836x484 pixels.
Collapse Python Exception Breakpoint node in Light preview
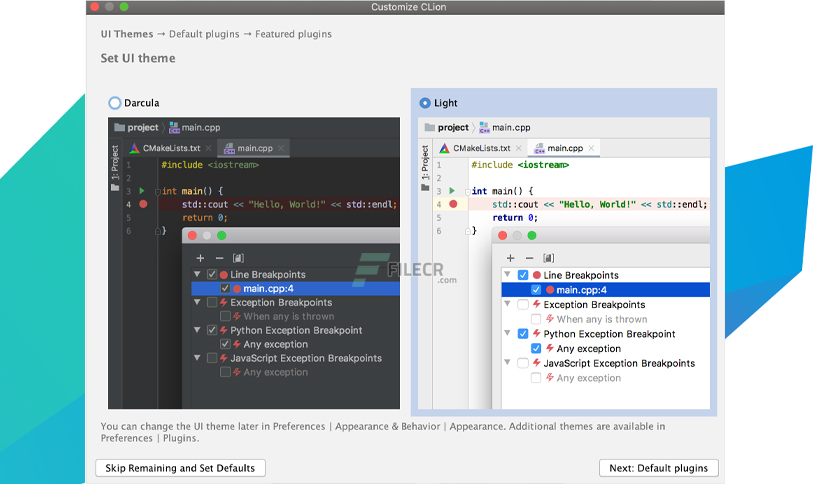click(508, 333)
